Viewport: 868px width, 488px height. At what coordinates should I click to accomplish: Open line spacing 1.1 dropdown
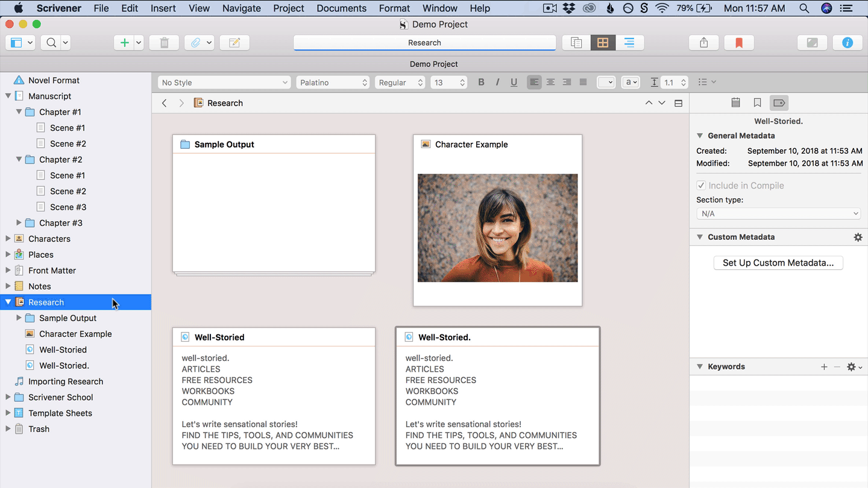674,83
